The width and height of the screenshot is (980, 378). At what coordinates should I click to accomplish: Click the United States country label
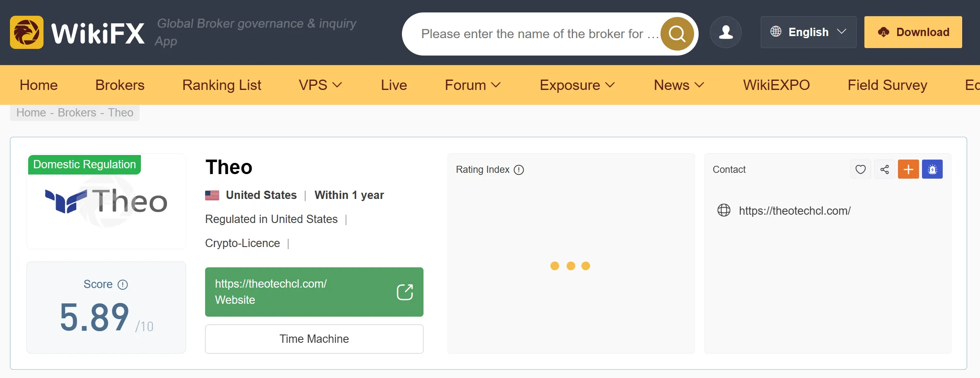click(x=261, y=195)
